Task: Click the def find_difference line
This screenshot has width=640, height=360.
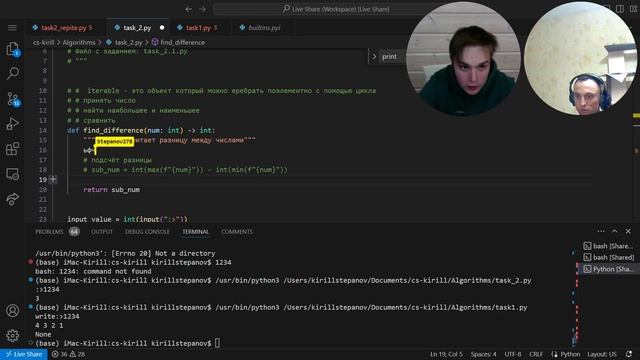Action: click(141, 131)
